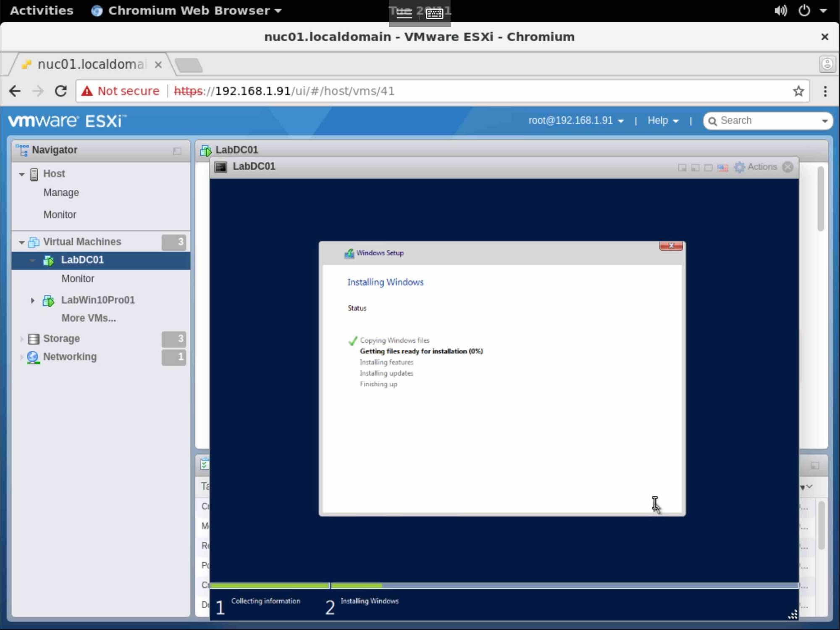Click the LabDC01 VM icon in the main panel header
This screenshot has width=840, height=630.
[x=205, y=150]
